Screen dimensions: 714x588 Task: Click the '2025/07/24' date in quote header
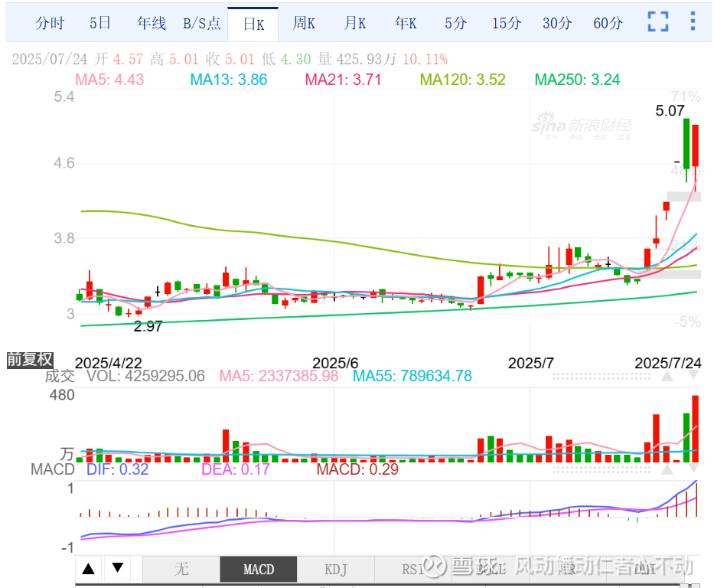point(50,59)
